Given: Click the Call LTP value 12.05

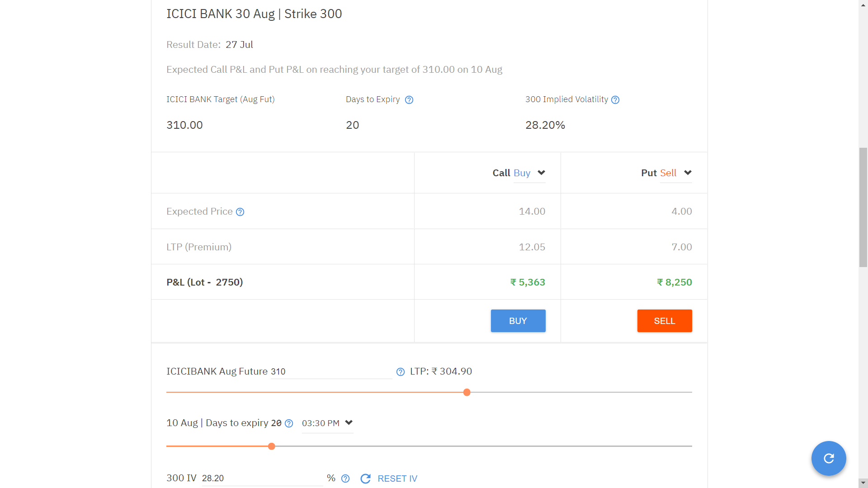Looking at the screenshot, I should pos(532,247).
